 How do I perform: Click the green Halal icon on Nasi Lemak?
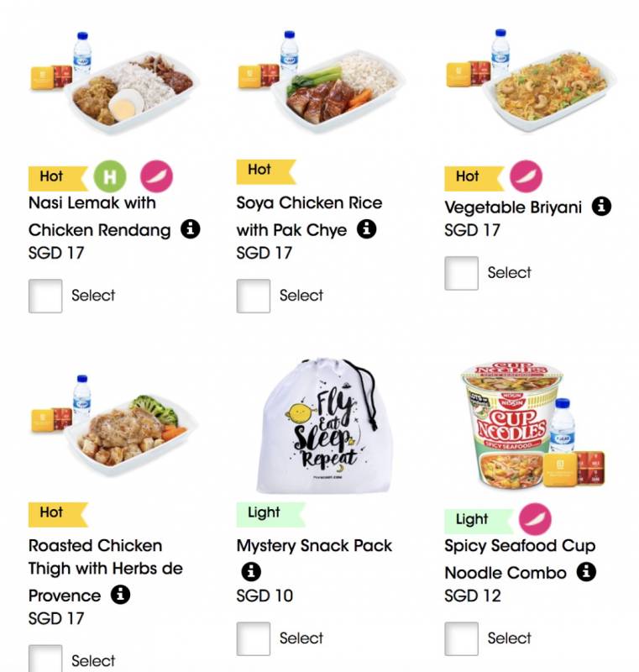point(108,176)
